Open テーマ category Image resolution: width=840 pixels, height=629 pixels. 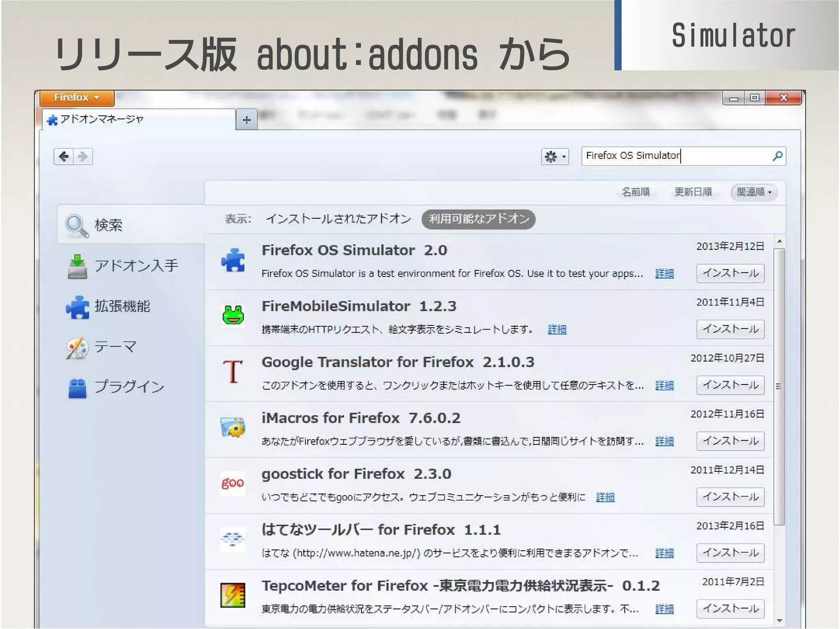131,347
